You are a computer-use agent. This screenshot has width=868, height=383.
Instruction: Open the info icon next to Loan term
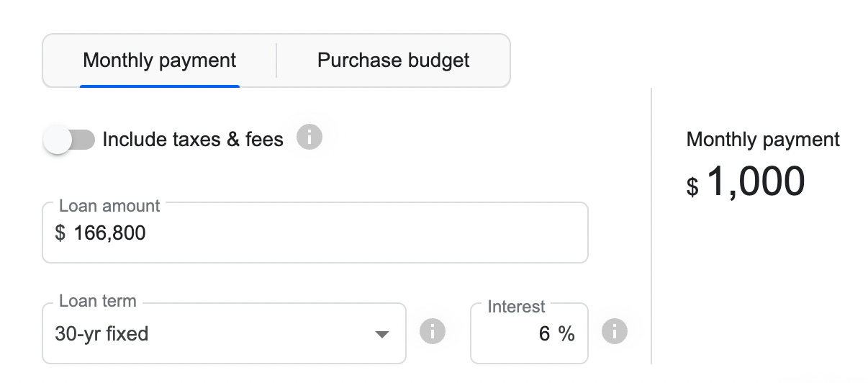(x=433, y=331)
